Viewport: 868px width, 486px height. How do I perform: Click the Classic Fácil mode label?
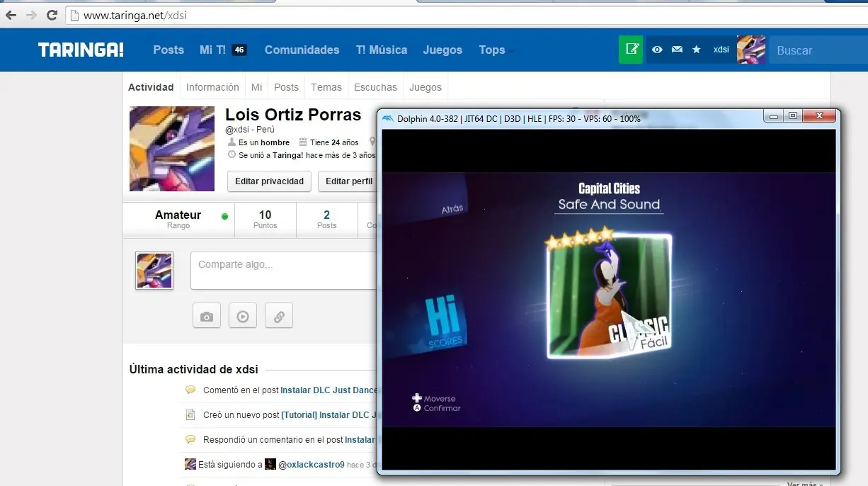pos(639,334)
